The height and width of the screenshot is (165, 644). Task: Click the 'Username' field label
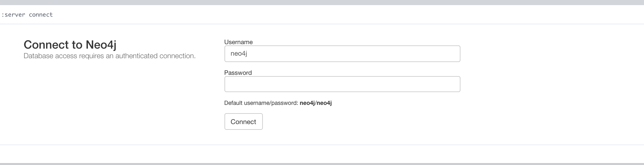(239, 42)
